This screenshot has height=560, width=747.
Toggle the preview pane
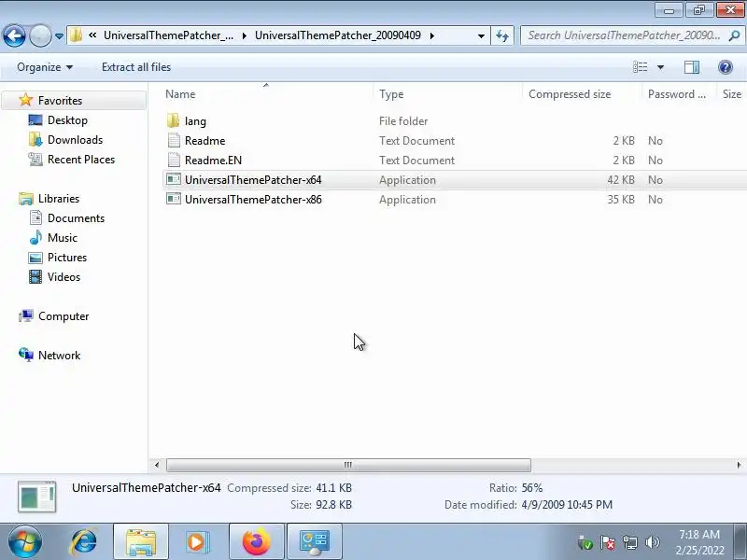click(692, 67)
